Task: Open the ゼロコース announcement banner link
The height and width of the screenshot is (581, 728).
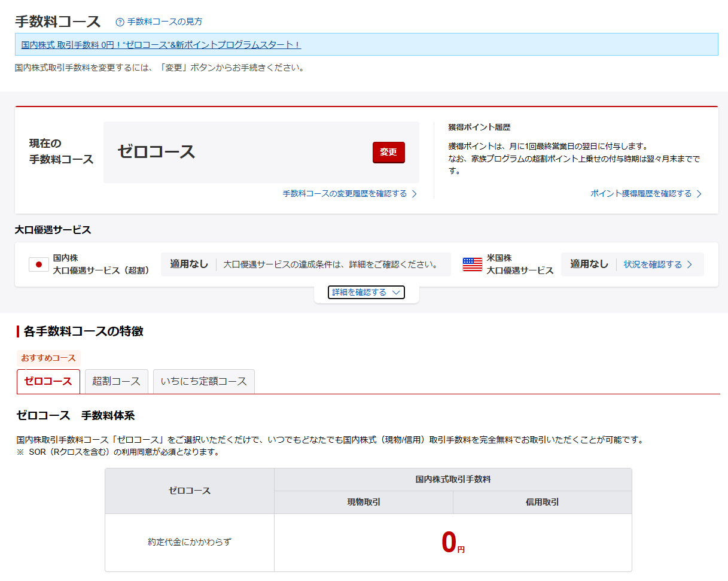Action: point(161,45)
